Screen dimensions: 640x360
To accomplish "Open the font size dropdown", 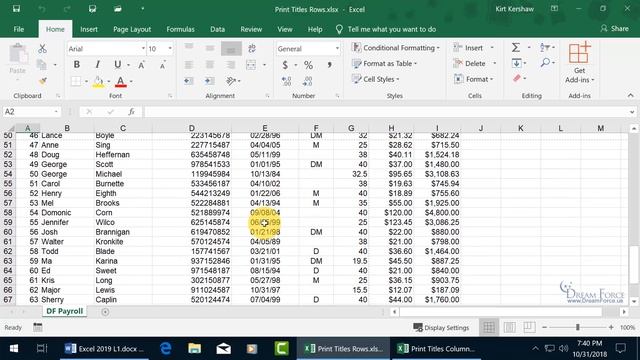I will [170, 49].
